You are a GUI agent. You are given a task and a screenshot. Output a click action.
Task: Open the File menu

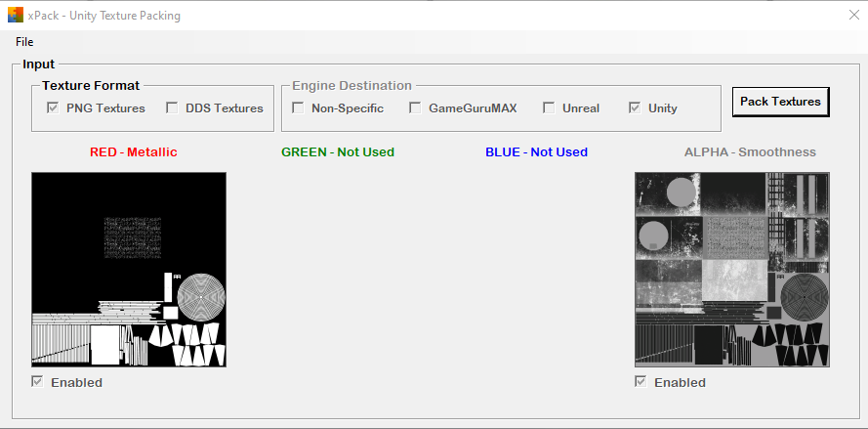pyautogui.click(x=24, y=42)
